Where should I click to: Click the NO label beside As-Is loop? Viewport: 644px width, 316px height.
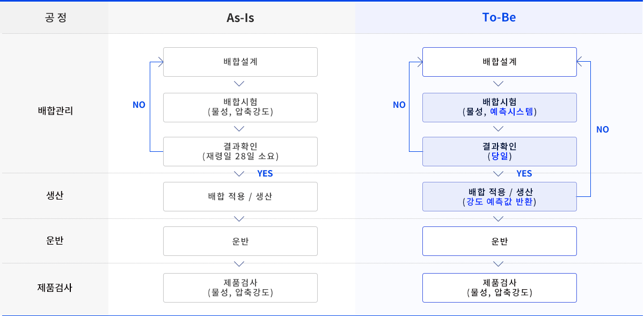[x=139, y=105]
